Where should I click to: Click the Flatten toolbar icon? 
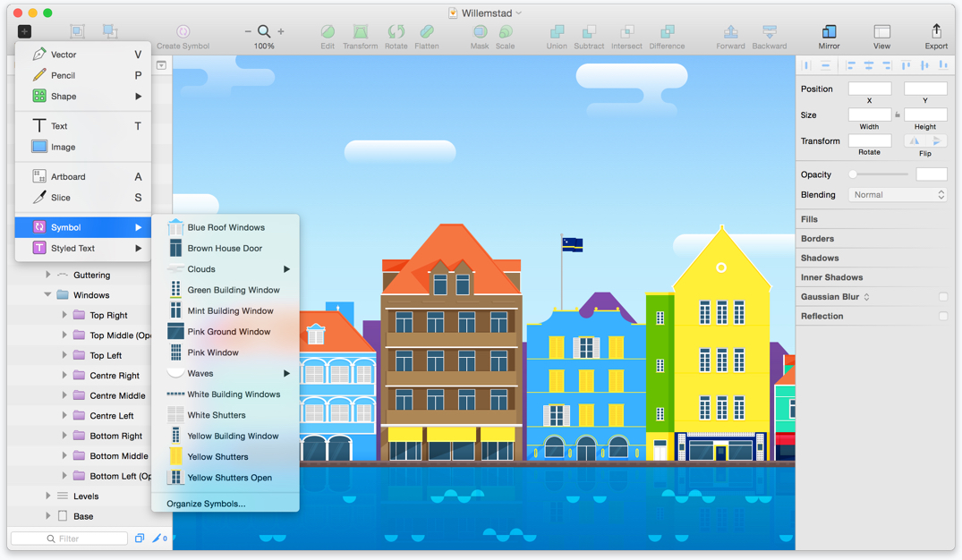426,32
